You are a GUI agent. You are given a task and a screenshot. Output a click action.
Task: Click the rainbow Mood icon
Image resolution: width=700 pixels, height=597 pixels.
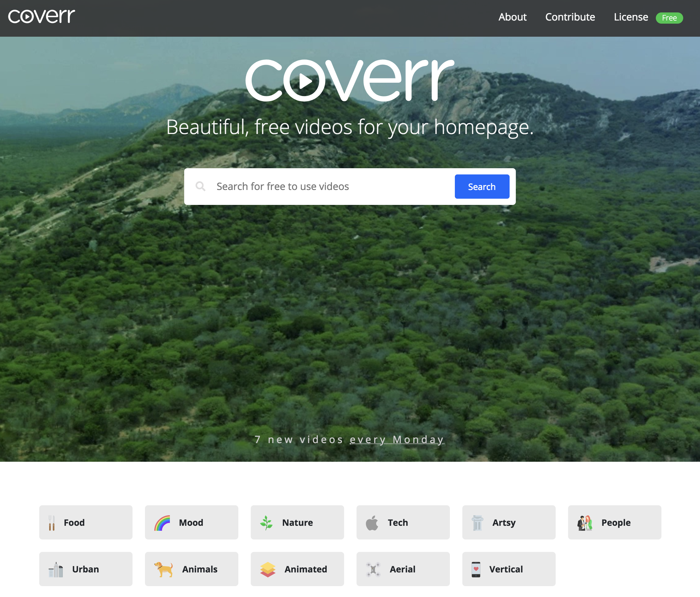[162, 523]
